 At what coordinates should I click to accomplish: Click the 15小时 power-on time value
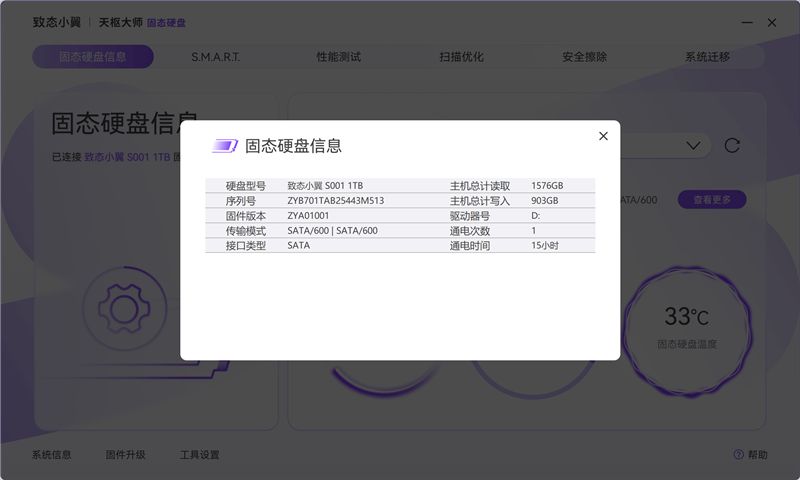(x=545, y=245)
